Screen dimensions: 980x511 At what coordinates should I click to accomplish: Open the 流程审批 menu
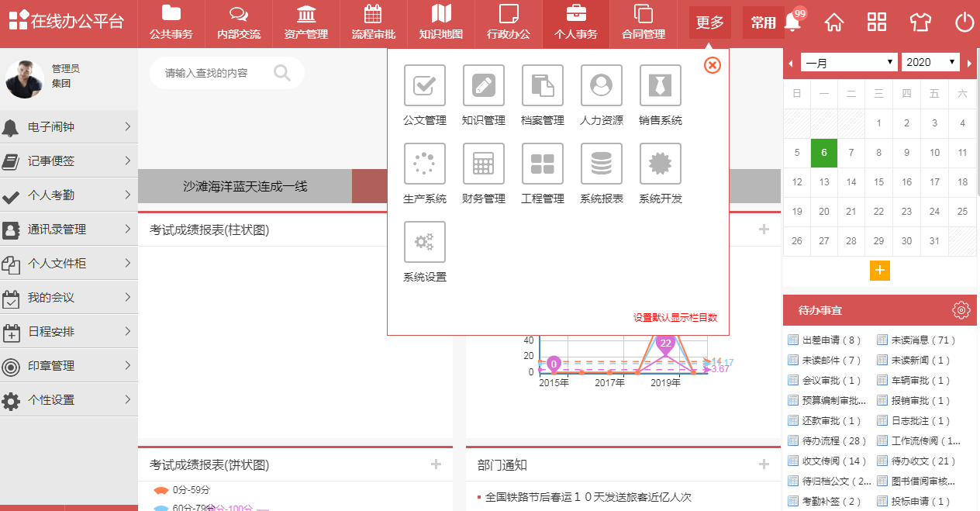tap(373, 22)
